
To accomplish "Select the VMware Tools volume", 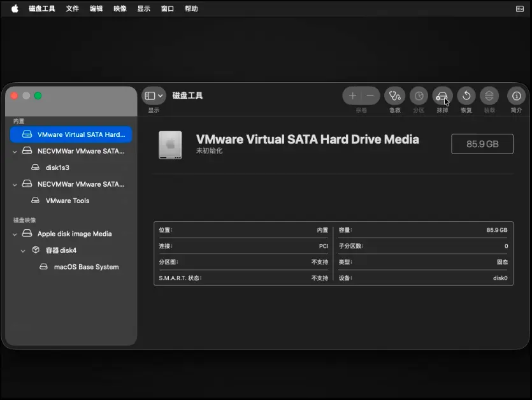I will [x=67, y=201].
